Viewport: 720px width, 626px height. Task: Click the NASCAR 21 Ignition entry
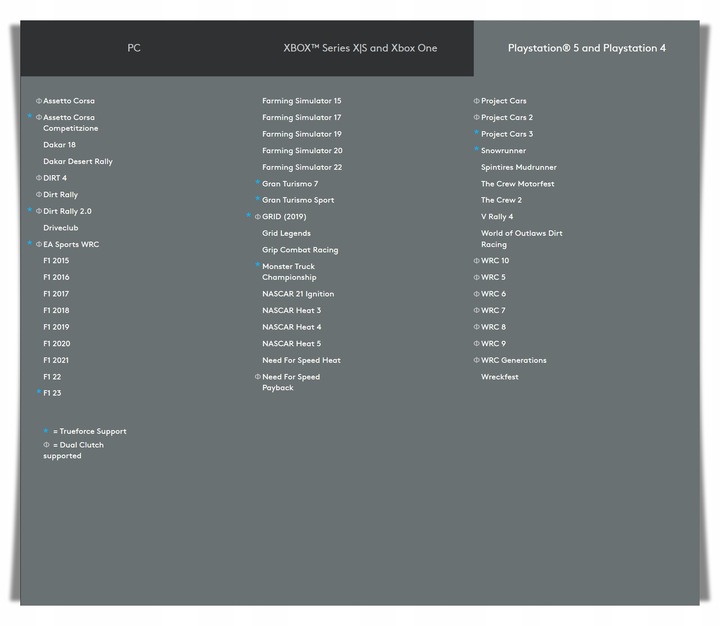(x=298, y=294)
